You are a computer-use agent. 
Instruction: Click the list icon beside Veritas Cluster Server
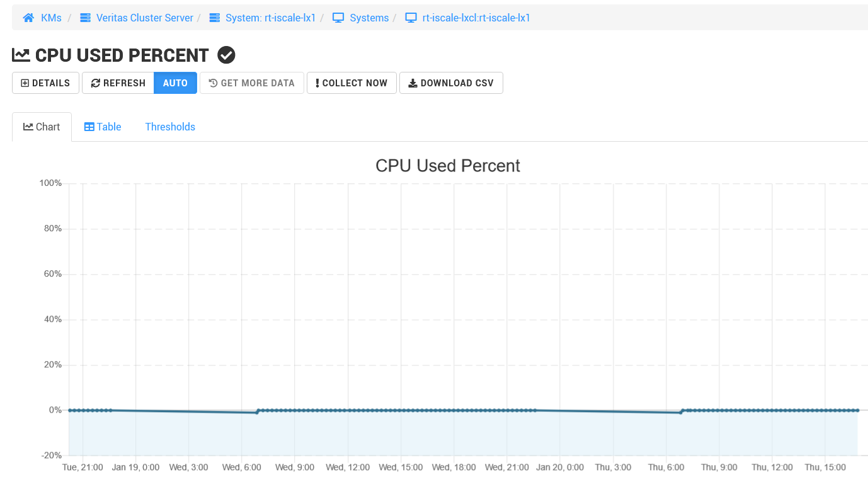(84, 17)
